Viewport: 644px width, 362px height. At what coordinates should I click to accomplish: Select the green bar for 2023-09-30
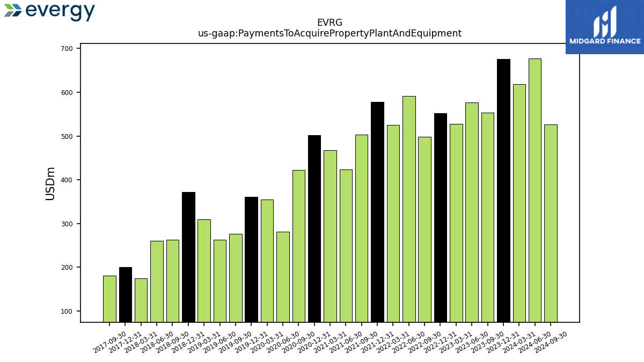(x=487, y=217)
